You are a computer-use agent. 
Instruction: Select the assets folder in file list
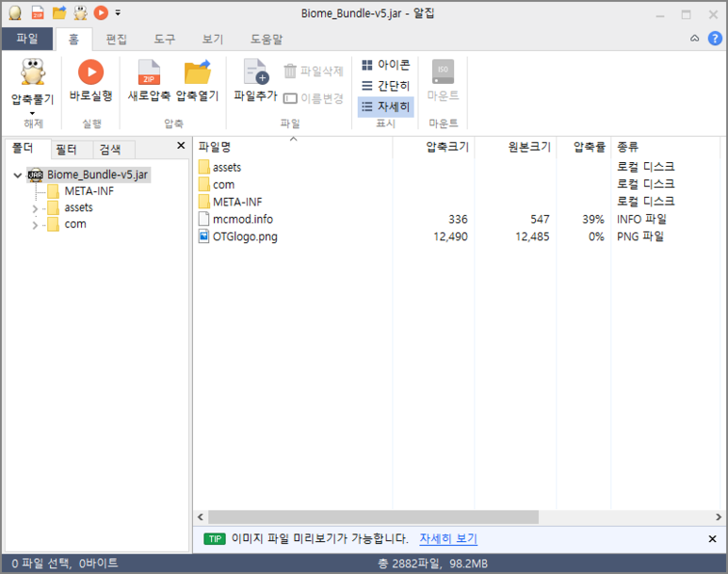click(x=227, y=168)
